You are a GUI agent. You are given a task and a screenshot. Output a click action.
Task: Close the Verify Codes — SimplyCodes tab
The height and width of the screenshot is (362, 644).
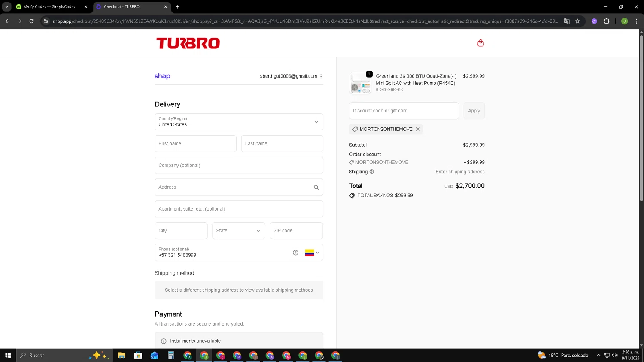pyautogui.click(x=85, y=7)
